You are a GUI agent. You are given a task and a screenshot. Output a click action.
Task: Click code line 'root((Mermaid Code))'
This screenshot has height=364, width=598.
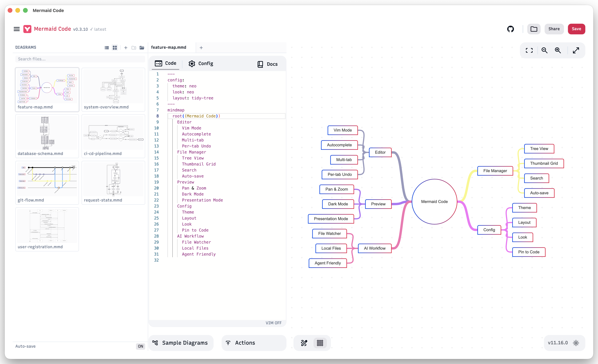click(x=196, y=116)
